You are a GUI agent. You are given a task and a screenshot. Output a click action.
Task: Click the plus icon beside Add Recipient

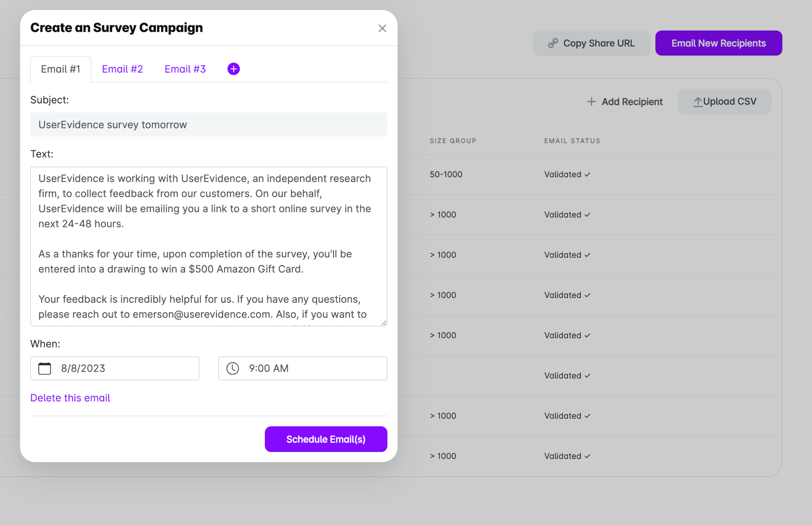[591, 102]
